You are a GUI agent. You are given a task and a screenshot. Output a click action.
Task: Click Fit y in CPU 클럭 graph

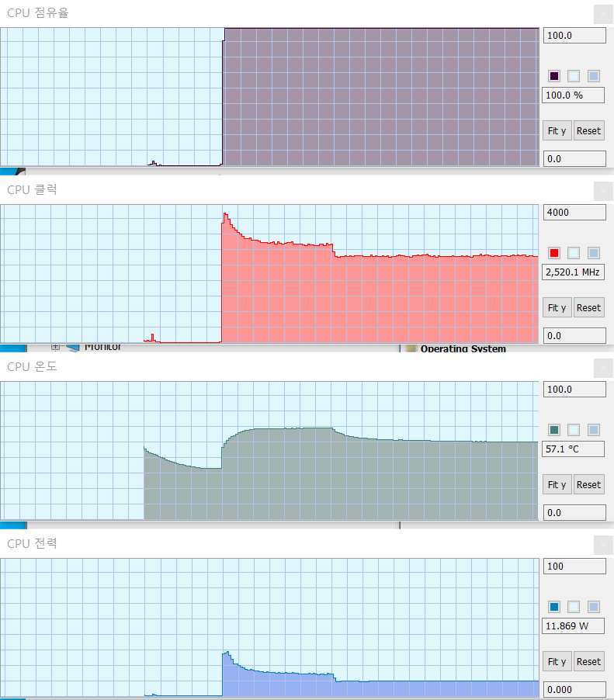coord(557,307)
